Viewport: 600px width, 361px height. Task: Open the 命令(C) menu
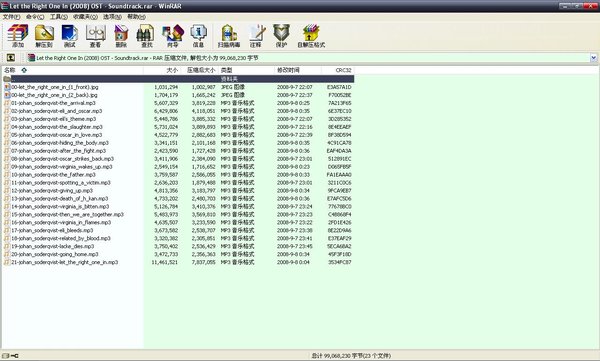[x=35, y=17]
